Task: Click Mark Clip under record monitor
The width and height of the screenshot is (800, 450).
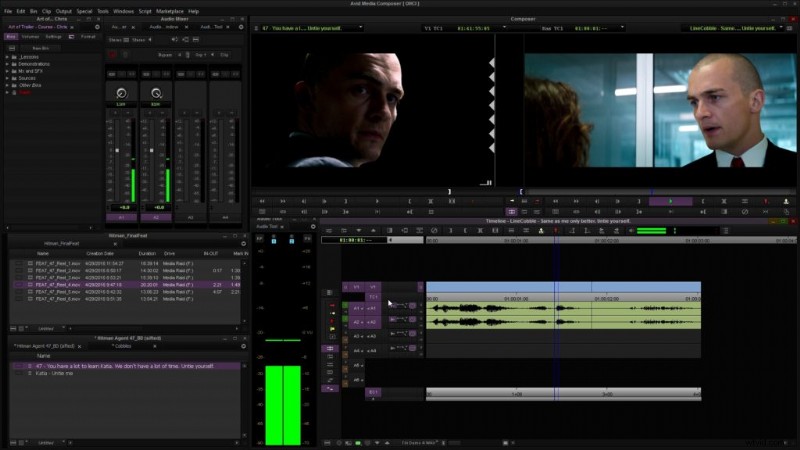Action: [x=723, y=201]
